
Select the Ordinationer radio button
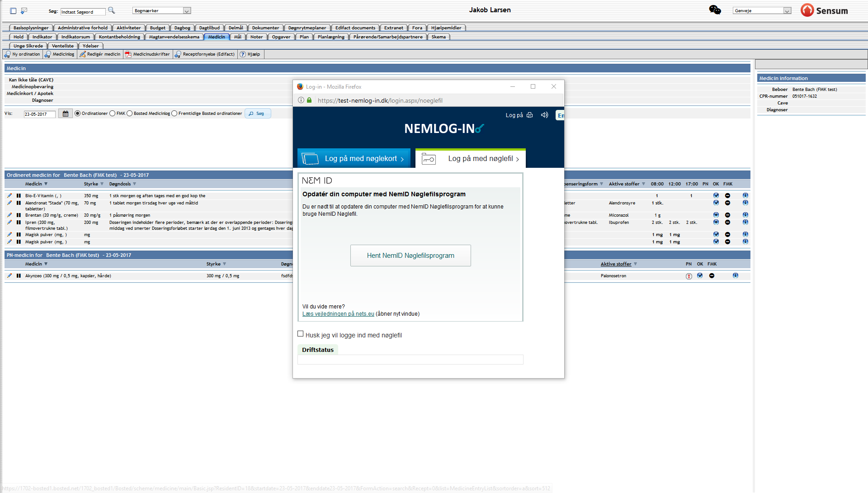click(78, 114)
